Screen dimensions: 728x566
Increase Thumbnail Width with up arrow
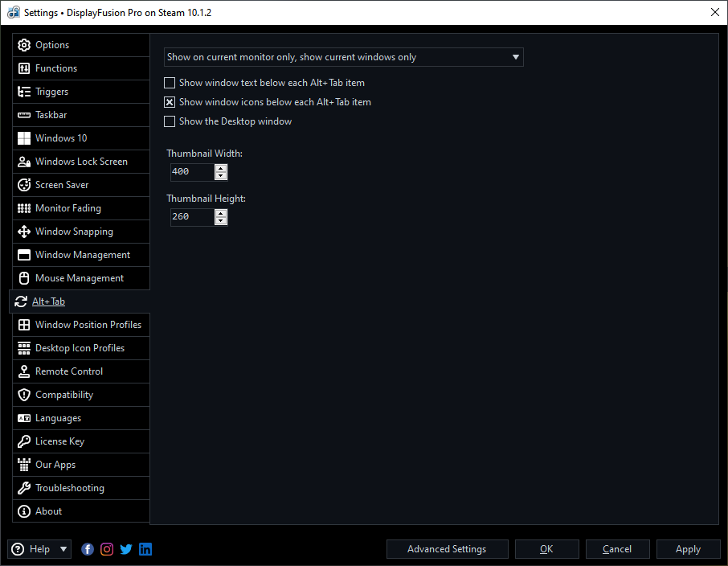point(221,168)
